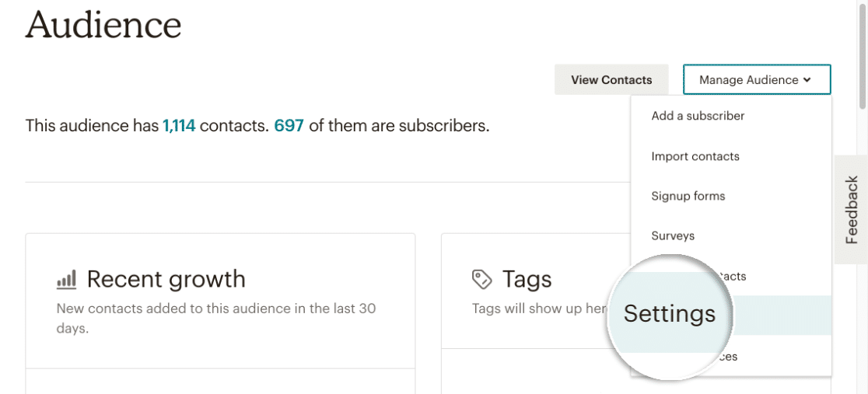Screen dimensions: 868x394
Task: Click the Recent growth bar chart icon
Action: [66, 280]
